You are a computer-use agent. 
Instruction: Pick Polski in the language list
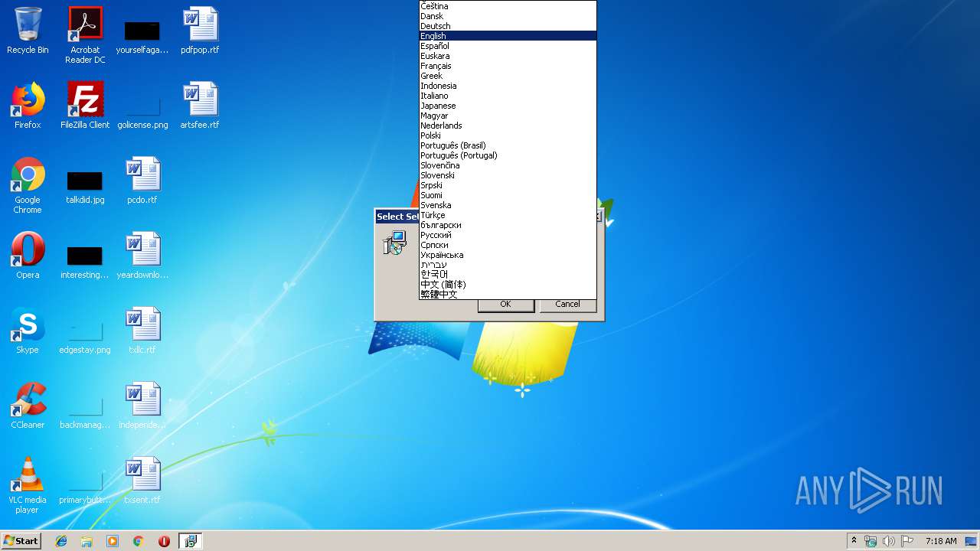click(x=508, y=135)
